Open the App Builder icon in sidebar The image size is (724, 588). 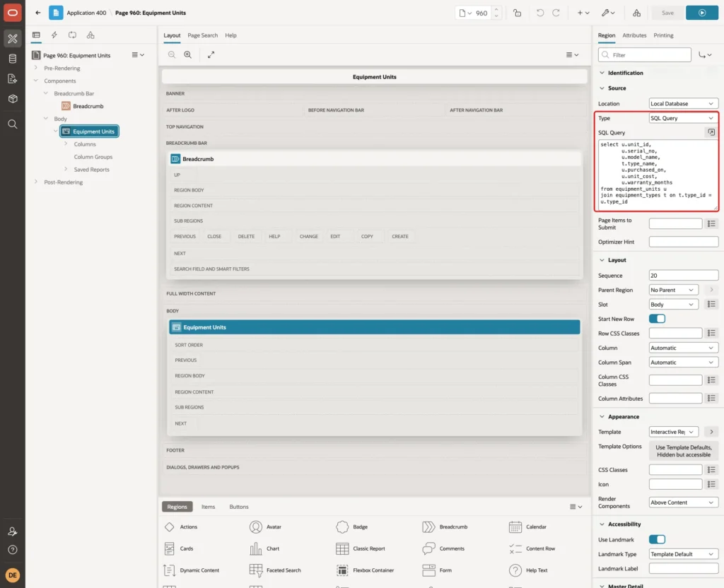13,39
